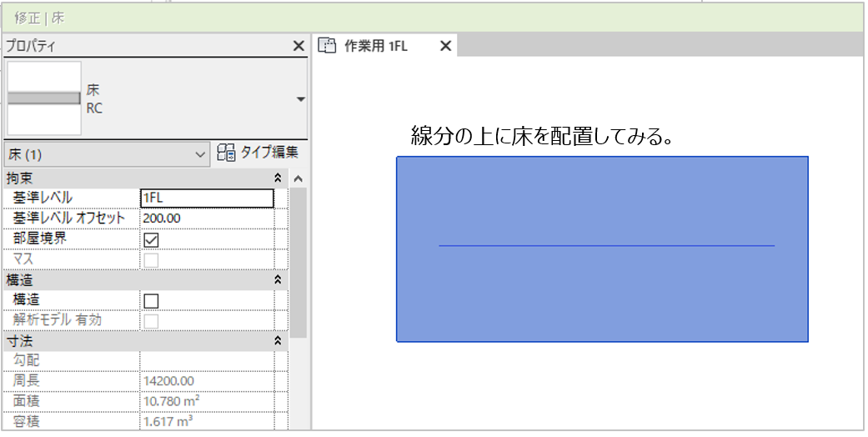Image resolution: width=868 pixels, height=437 pixels.
Task: Uncheck the 部屋境界 checkbox
Action: click(151, 240)
